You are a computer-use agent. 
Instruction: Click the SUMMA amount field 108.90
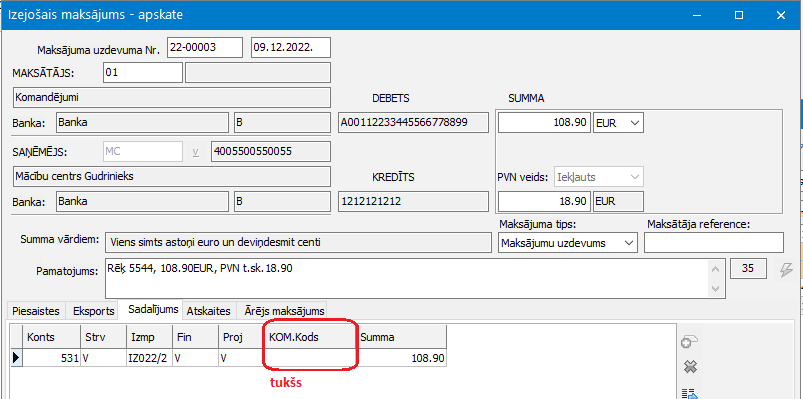(544, 123)
